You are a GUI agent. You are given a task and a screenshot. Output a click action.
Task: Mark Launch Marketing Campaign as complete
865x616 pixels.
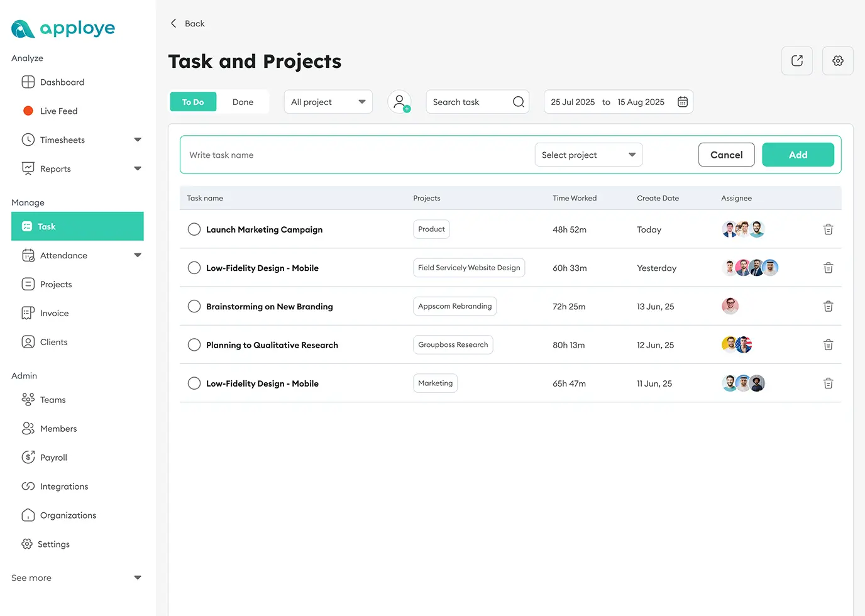(x=194, y=229)
